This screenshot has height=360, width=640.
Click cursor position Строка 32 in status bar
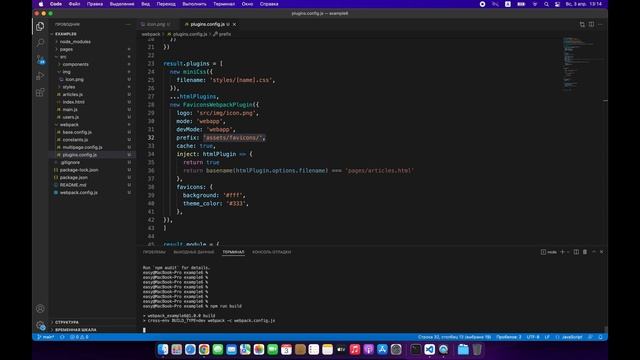click(x=454, y=337)
